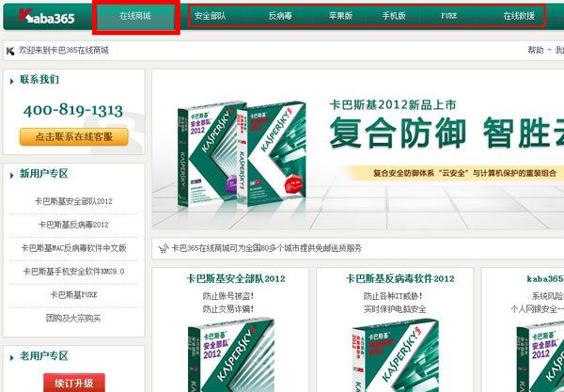Image resolution: width=564 pixels, height=392 pixels.
Task: Select PURE in the navigation bar
Action: (451, 17)
